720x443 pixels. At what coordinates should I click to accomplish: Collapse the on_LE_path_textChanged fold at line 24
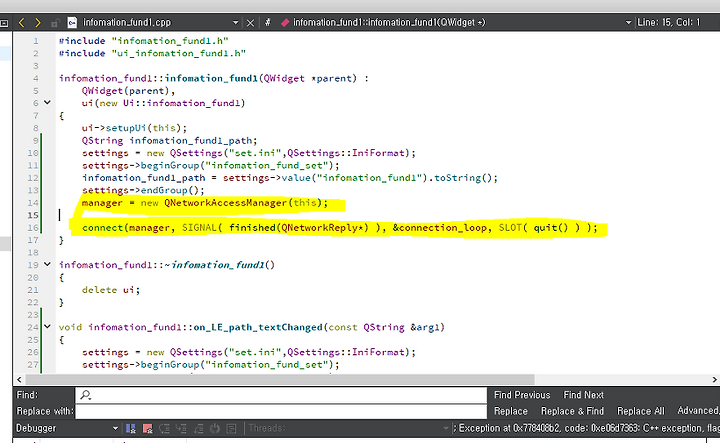click(x=47, y=326)
